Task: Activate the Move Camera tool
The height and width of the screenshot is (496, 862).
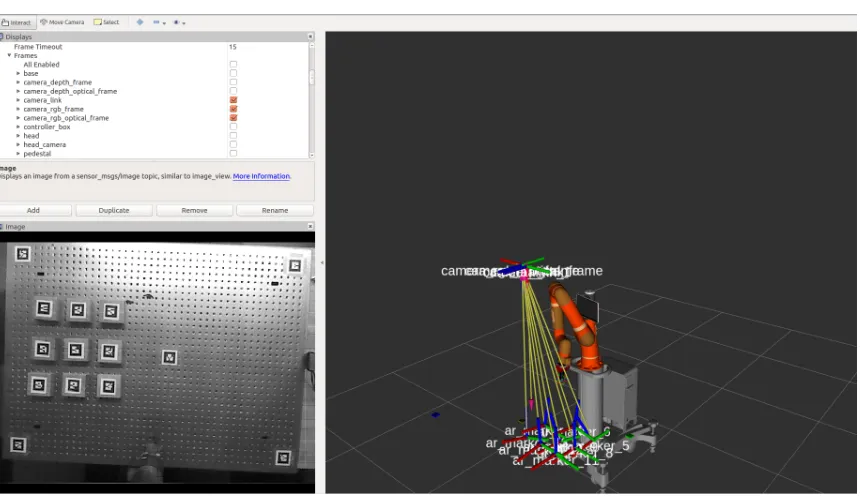Action: click(62, 23)
